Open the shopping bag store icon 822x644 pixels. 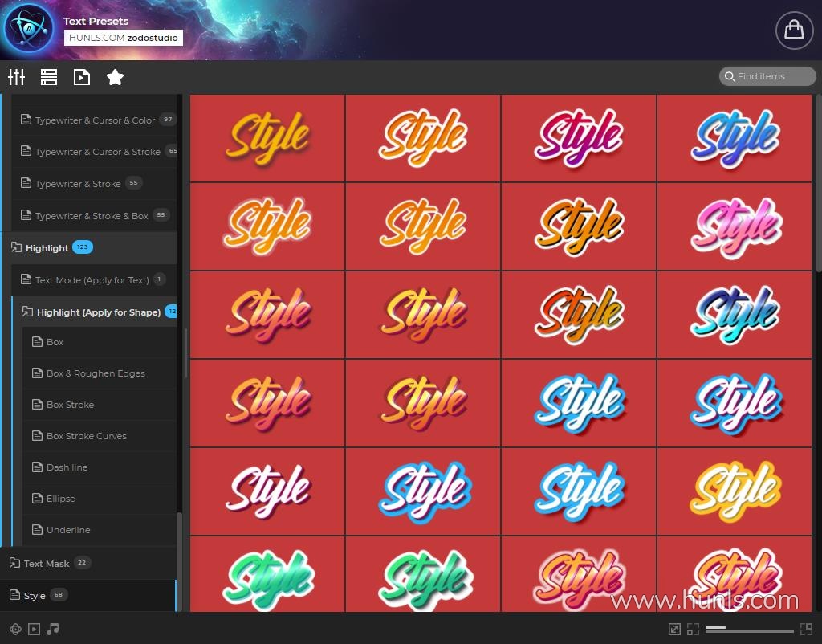click(794, 31)
